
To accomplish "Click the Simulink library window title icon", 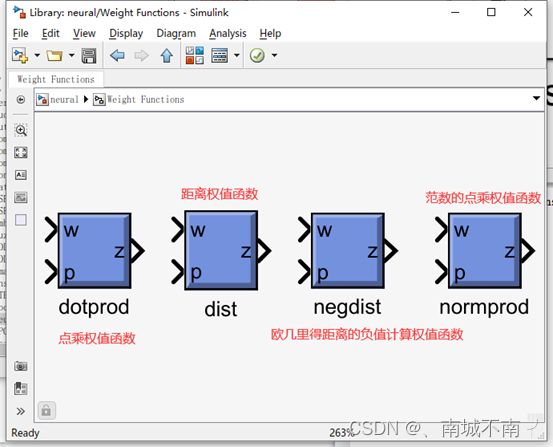I will (x=19, y=12).
